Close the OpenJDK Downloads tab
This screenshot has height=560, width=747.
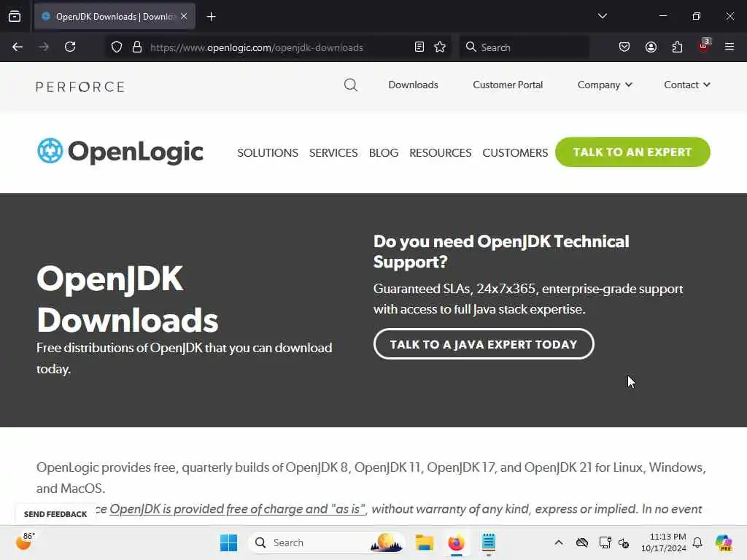click(184, 16)
